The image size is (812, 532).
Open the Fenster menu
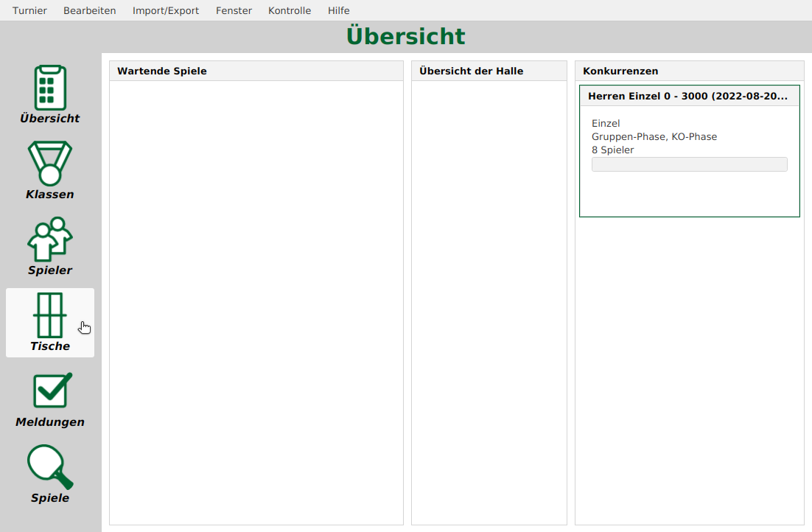[233, 10]
